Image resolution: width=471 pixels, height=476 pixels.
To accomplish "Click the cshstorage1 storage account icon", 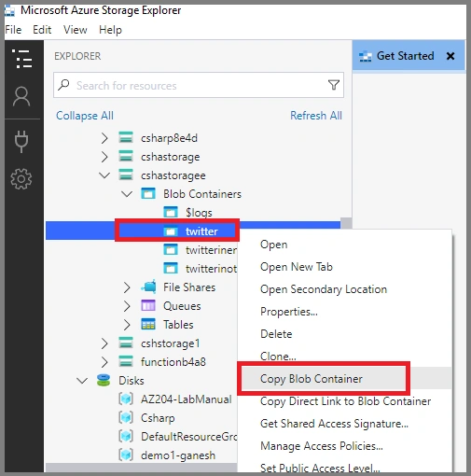I will click(126, 343).
